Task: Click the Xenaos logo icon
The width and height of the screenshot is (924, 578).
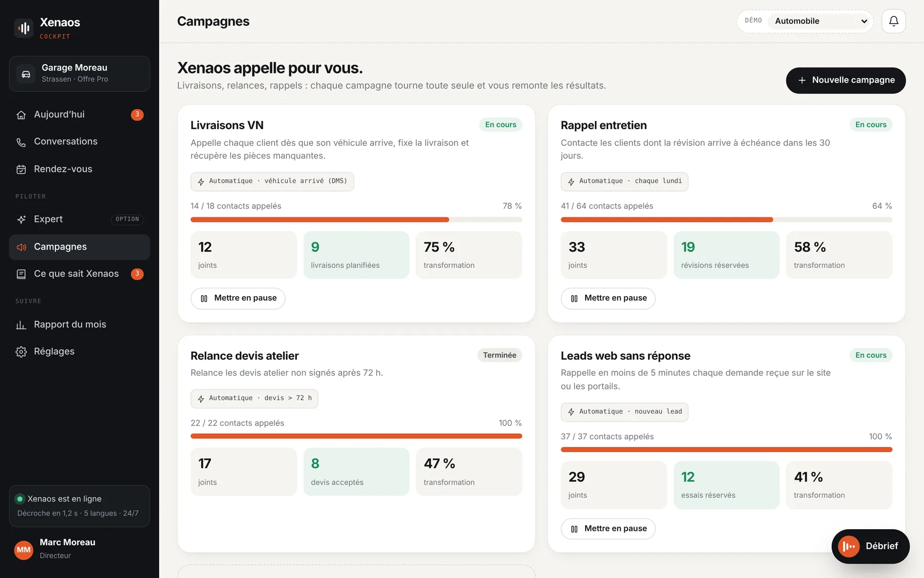Action: pos(24,28)
